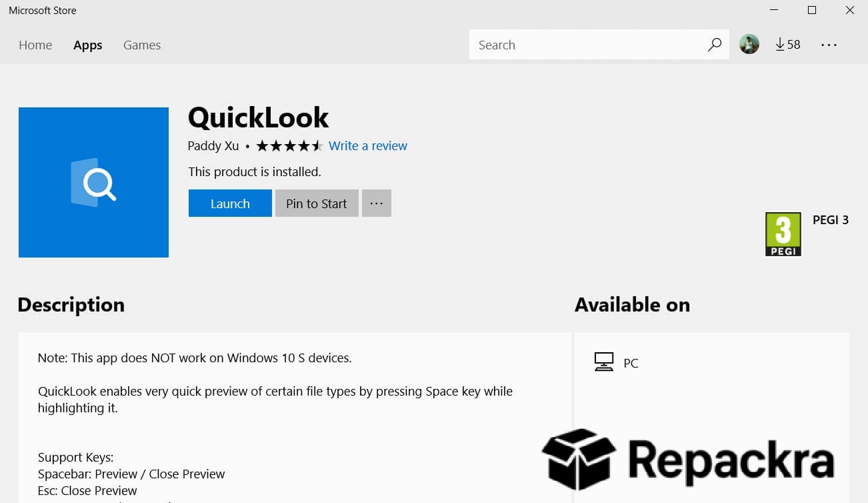Click the star rating for QuickLook

pyautogui.click(x=289, y=145)
